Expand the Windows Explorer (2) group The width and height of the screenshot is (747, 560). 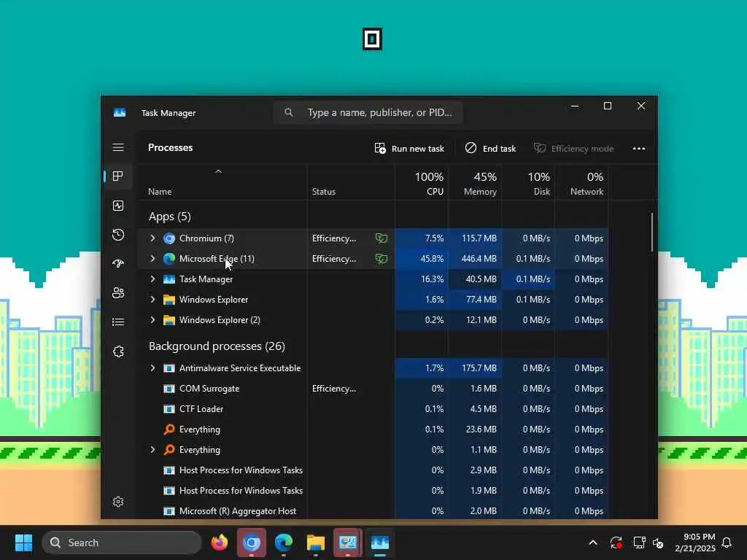(152, 320)
